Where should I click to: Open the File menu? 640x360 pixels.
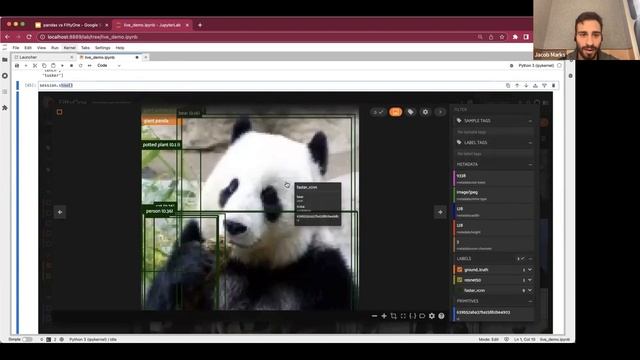pos(16,48)
